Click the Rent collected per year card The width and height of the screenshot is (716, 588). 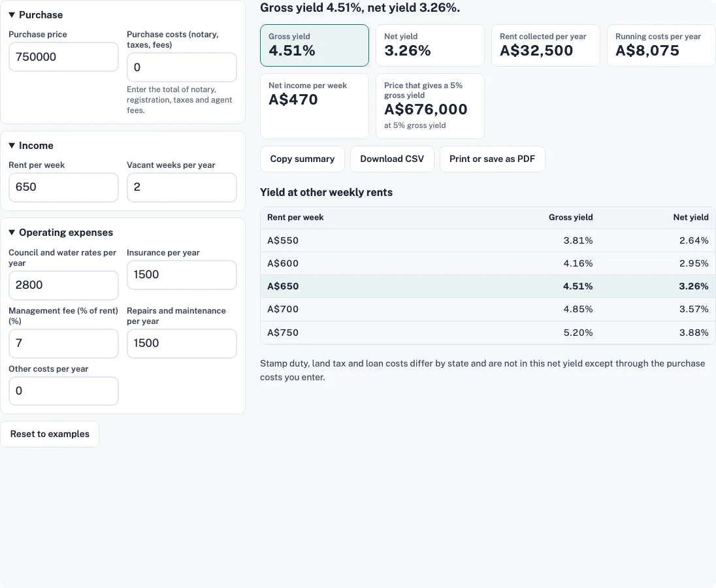coord(545,45)
